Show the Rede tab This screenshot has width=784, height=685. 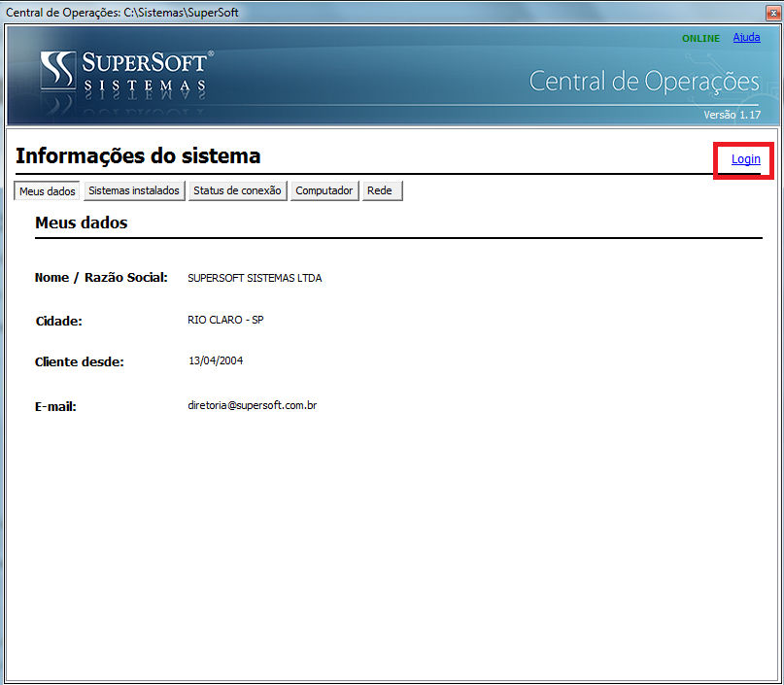pyautogui.click(x=382, y=190)
